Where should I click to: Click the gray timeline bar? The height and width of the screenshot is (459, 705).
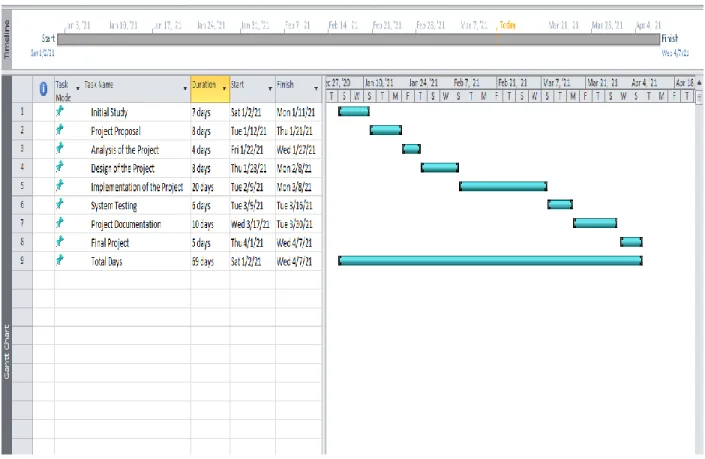(x=359, y=39)
